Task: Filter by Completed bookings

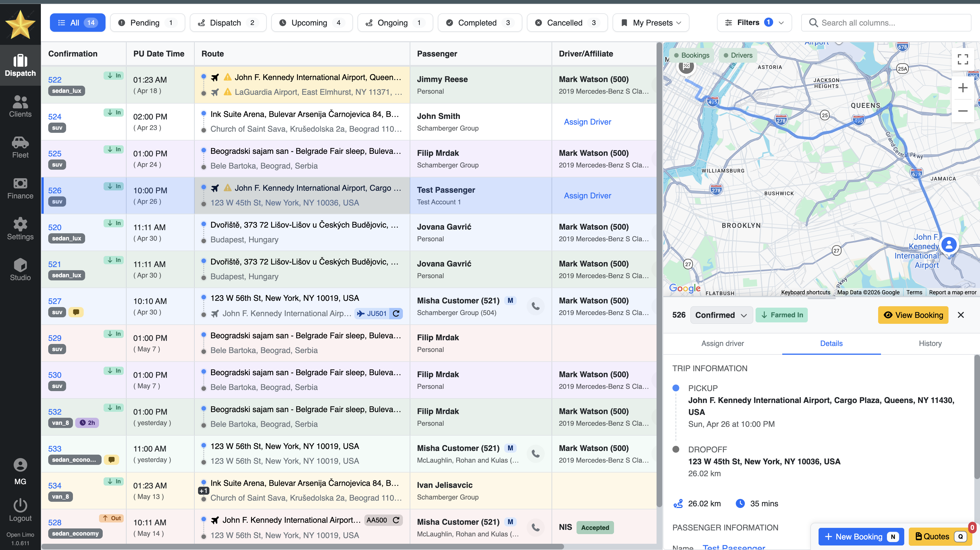Action: click(480, 22)
